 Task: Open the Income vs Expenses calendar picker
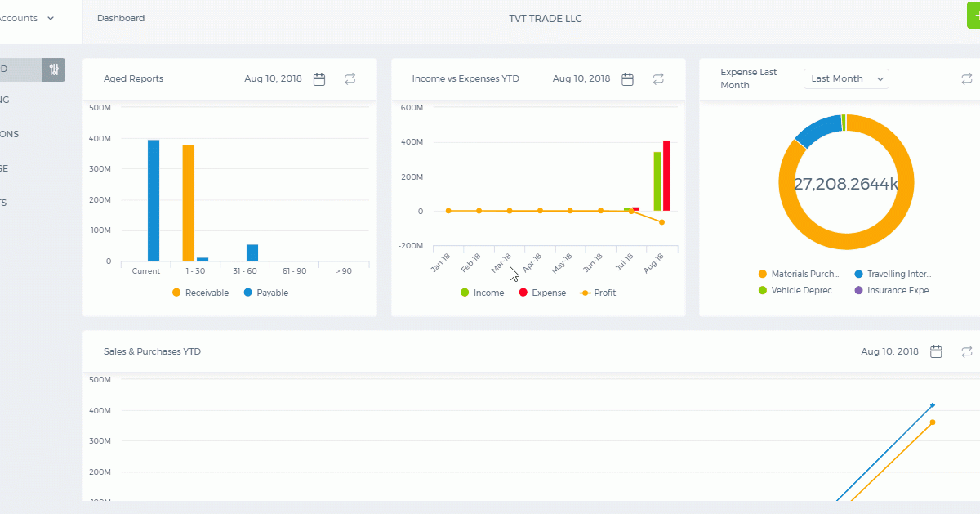click(x=627, y=79)
